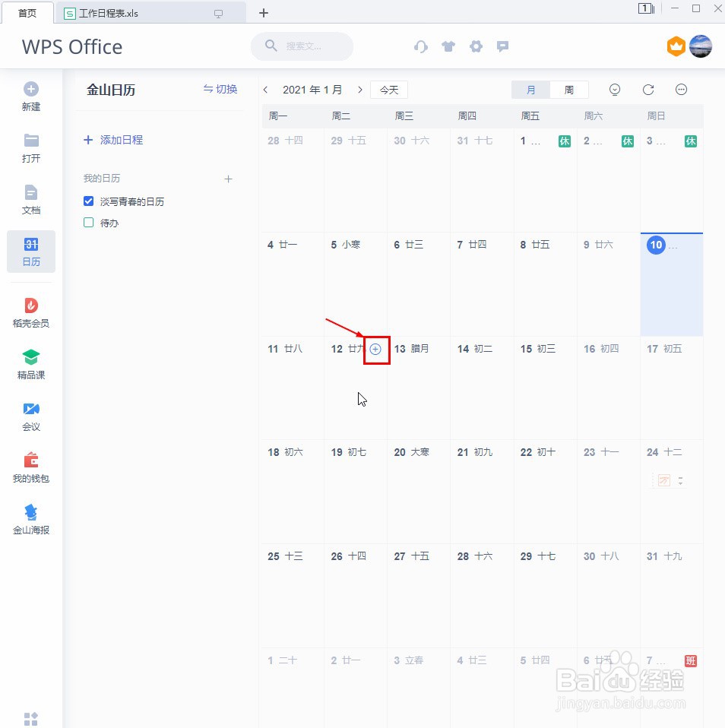This screenshot has width=725, height=728.
Task: Click the refresh icon above the calendar
Action: (647, 90)
